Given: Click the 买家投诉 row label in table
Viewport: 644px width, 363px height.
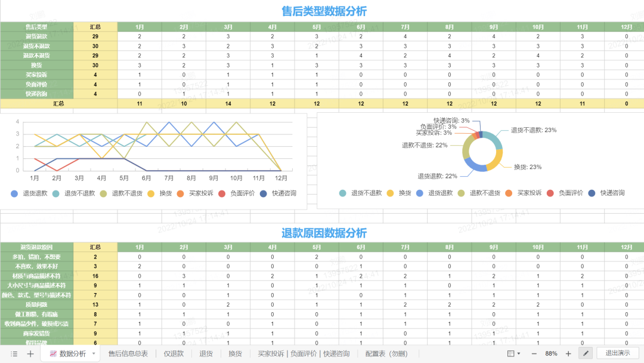Looking at the screenshot, I should point(36,75).
